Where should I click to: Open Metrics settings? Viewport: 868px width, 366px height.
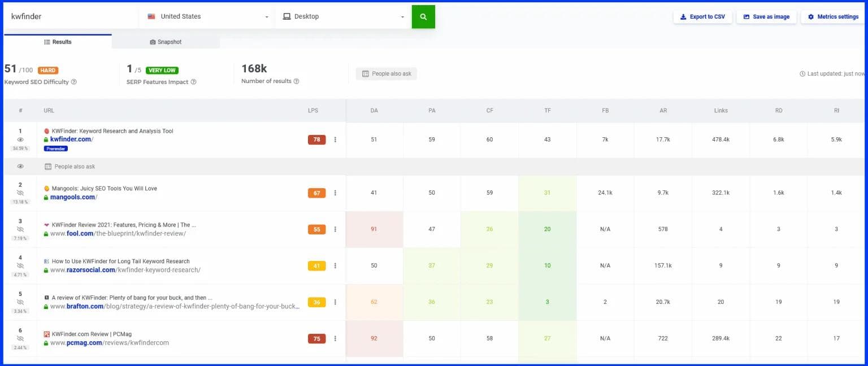coord(833,17)
